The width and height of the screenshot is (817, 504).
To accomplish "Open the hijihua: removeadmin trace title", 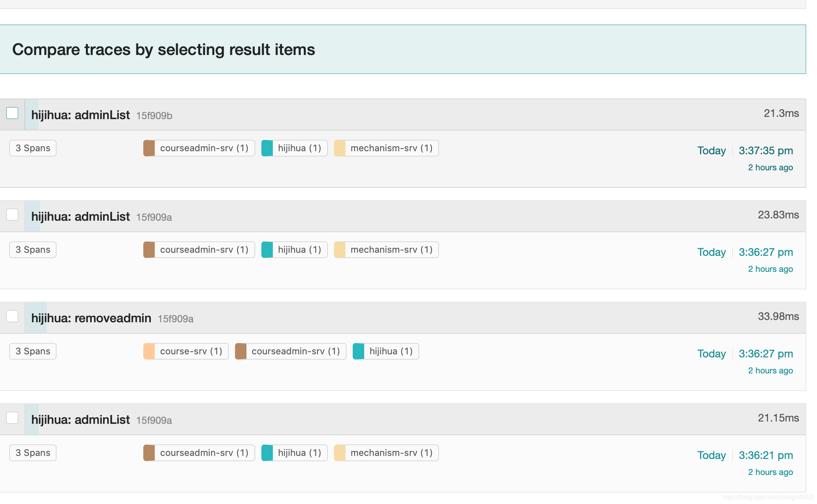I will pos(91,318).
